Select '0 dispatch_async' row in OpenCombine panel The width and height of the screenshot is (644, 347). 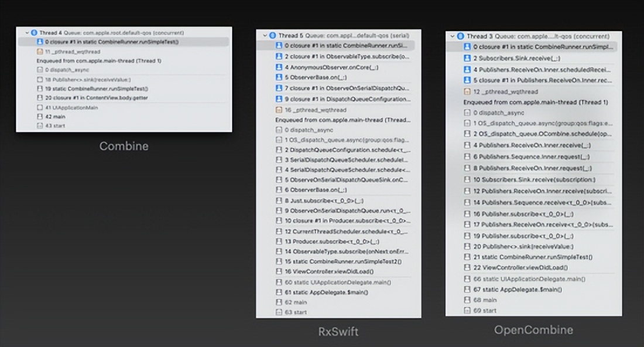point(532,113)
